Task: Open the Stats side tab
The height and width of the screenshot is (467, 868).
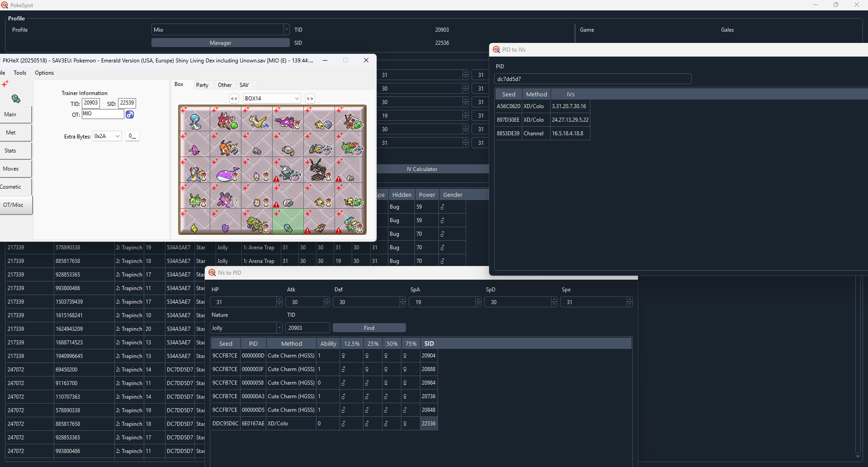Action: pyautogui.click(x=10, y=151)
